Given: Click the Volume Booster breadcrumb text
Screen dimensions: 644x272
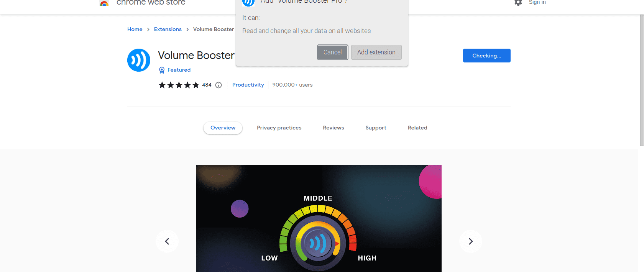Looking at the screenshot, I should pyautogui.click(x=214, y=29).
